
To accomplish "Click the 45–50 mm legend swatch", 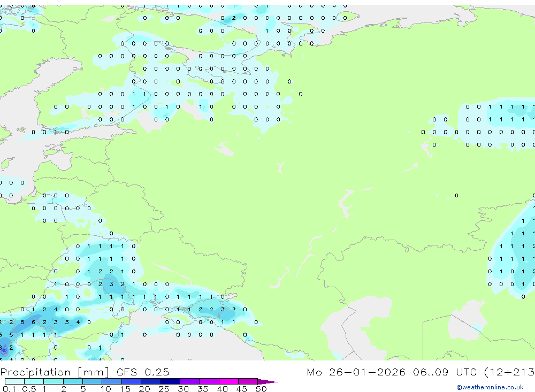I will 248,381.
